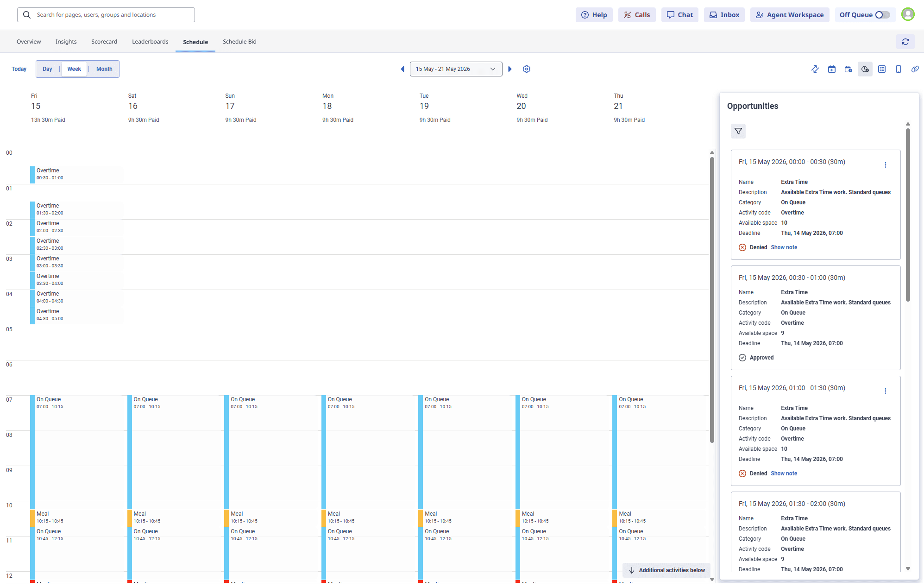Go to previous week arrow
Screen dimensions: 924x587
(x=402, y=69)
